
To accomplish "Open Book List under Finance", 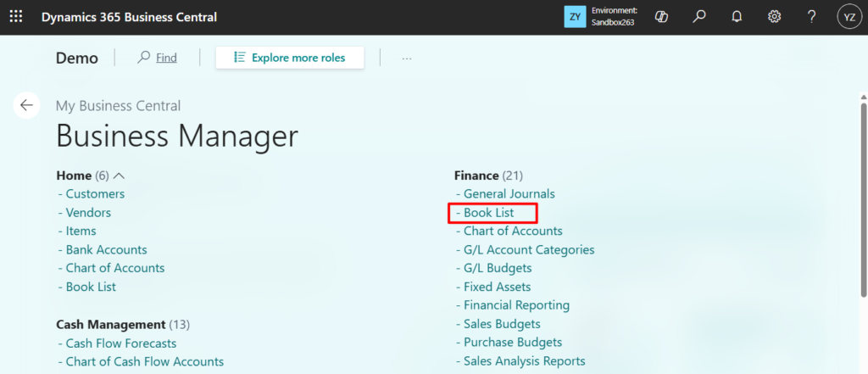I will pyautogui.click(x=488, y=212).
